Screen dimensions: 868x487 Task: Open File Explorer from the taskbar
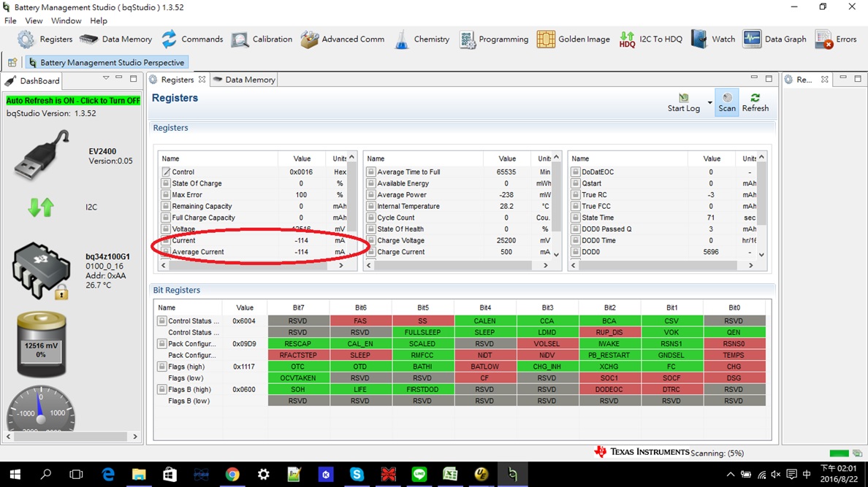click(x=138, y=475)
